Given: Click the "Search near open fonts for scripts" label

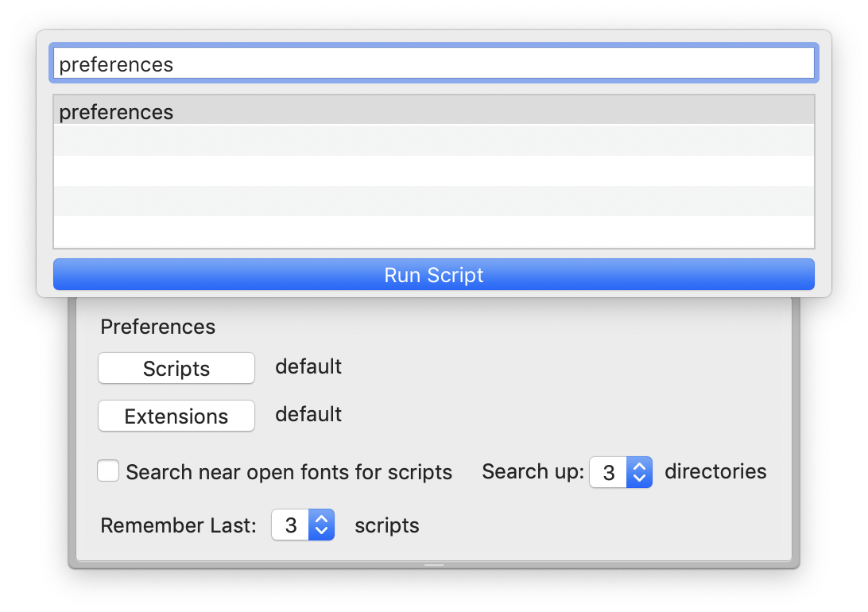Looking at the screenshot, I should coord(289,472).
